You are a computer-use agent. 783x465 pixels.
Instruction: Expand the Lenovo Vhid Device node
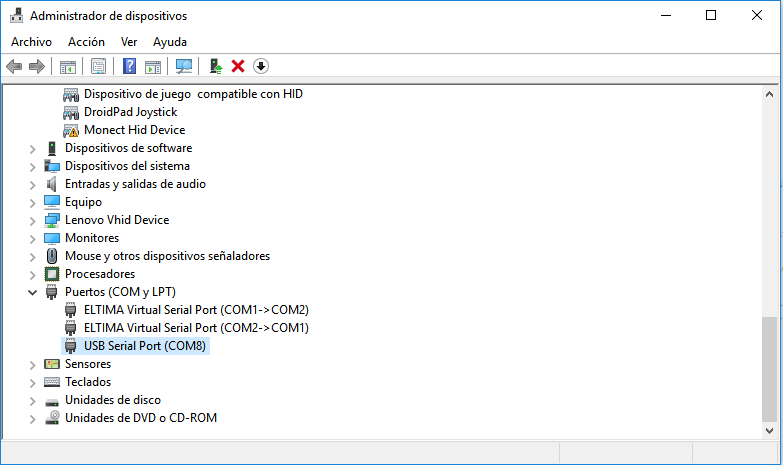click(32, 221)
